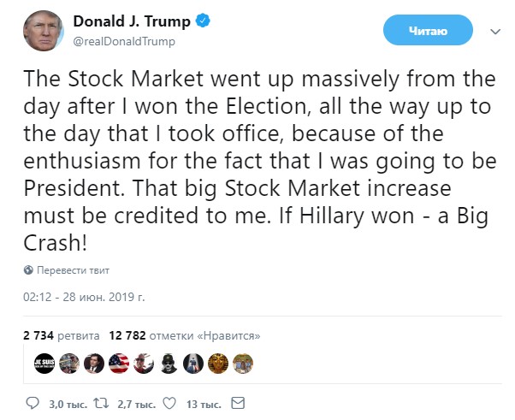The image size is (515, 420).
Task: Click the golden pharaoh mask avatar
Action: 219,363
